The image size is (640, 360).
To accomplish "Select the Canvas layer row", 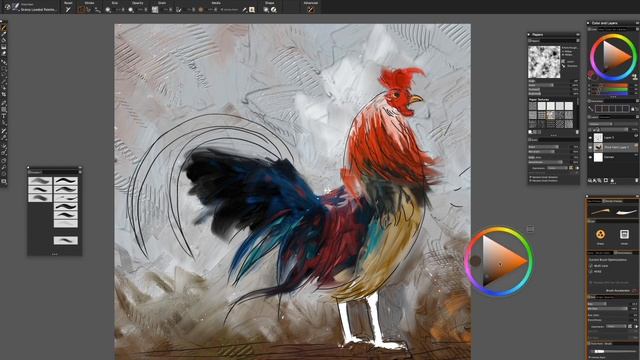I will point(613,157).
